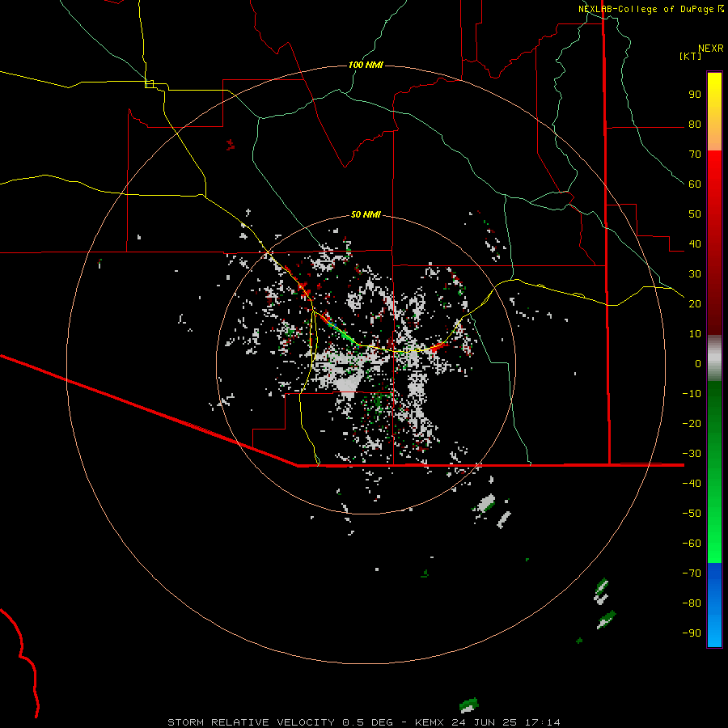
Task: Click the gray zero-velocity segment of the color bar
Action: point(714,358)
